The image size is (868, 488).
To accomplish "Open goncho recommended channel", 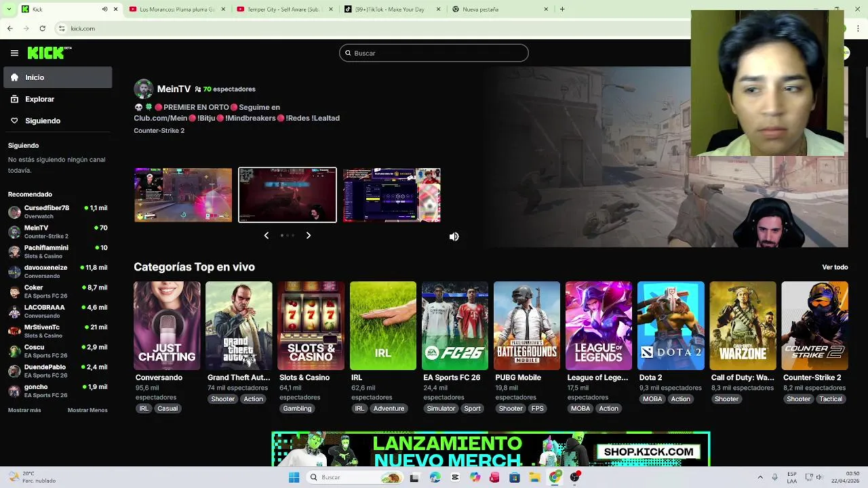I will (58, 391).
